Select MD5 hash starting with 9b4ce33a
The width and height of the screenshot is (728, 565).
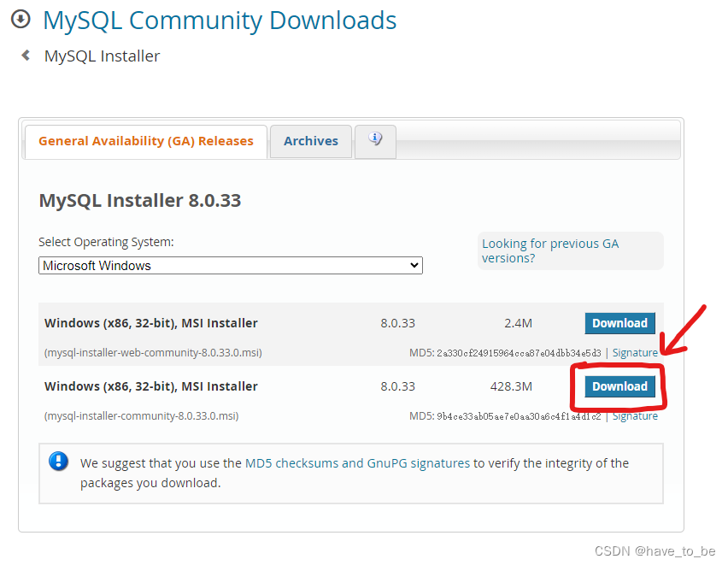pos(519,416)
